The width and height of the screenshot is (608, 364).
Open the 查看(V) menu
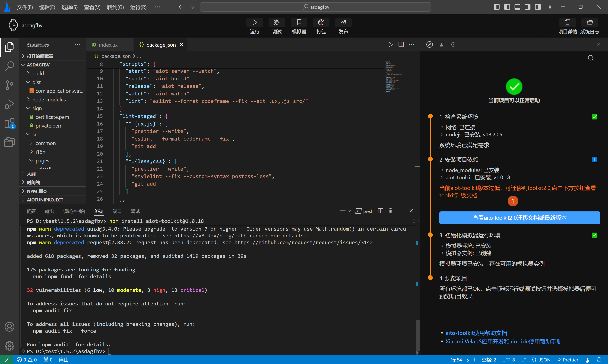click(92, 7)
